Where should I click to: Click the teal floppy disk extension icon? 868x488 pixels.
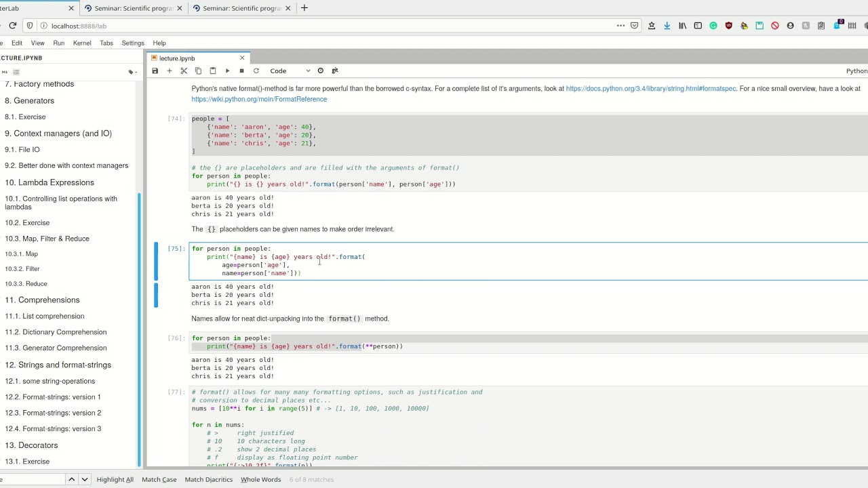(x=759, y=26)
